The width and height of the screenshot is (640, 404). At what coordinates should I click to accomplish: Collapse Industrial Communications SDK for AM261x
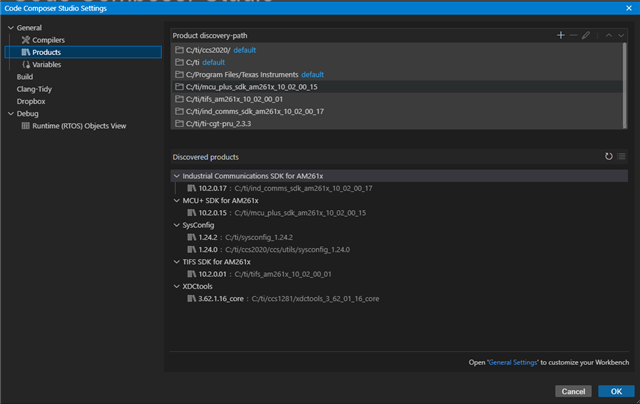pos(176,176)
